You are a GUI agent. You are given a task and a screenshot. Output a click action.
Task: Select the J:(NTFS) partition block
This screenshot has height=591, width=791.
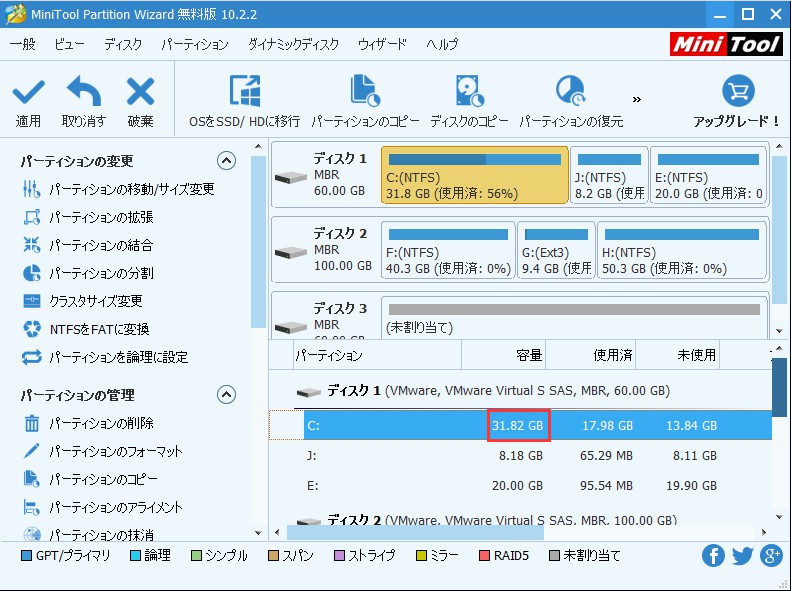click(609, 175)
